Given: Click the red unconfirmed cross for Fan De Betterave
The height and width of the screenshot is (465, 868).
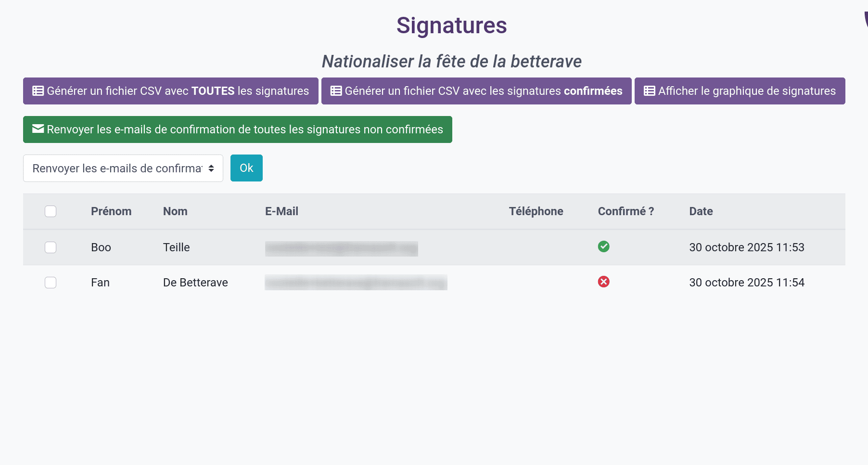Looking at the screenshot, I should [x=603, y=282].
